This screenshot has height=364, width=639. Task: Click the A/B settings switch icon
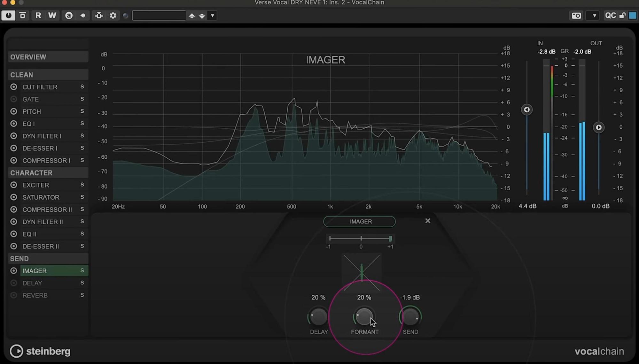tap(69, 15)
